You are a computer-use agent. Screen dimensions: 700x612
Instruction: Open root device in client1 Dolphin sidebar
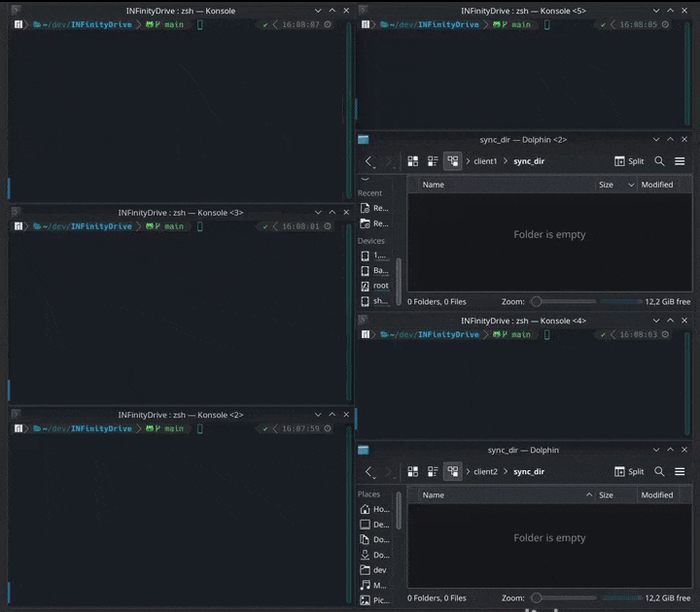point(375,286)
